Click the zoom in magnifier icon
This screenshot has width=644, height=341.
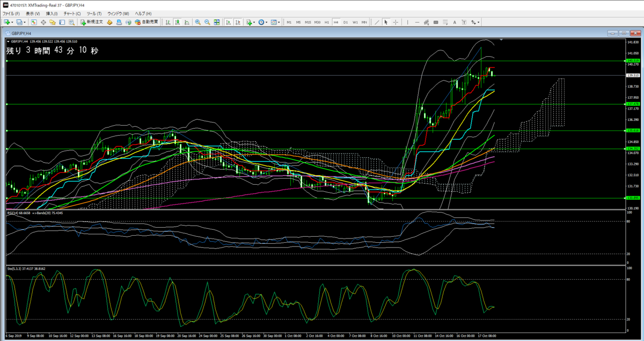tap(197, 22)
